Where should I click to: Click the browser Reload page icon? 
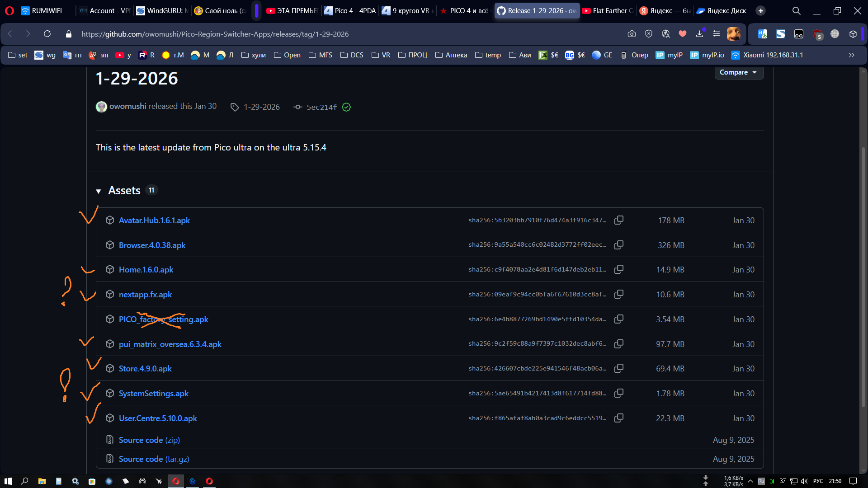(x=47, y=34)
